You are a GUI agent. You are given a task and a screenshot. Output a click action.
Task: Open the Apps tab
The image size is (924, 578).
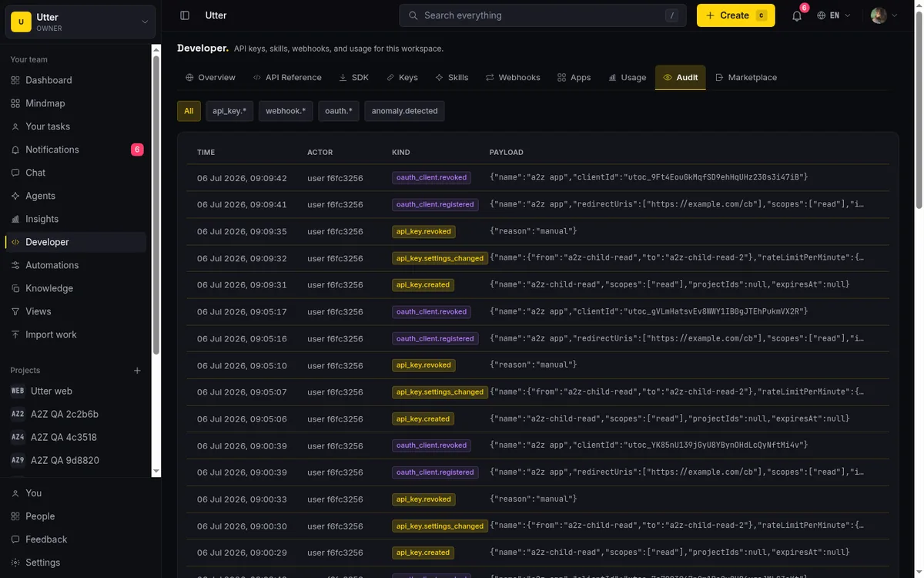tap(574, 77)
